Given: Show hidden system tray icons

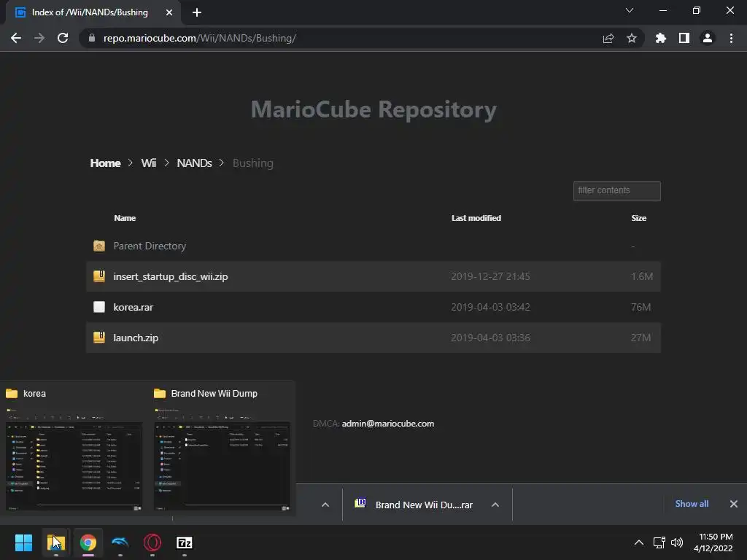Looking at the screenshot, I should tap(639, 542).
